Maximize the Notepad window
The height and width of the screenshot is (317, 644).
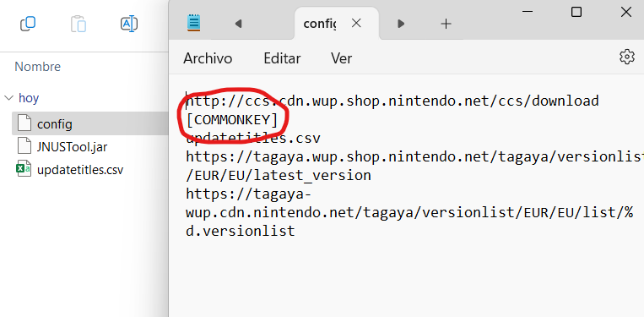576,12
